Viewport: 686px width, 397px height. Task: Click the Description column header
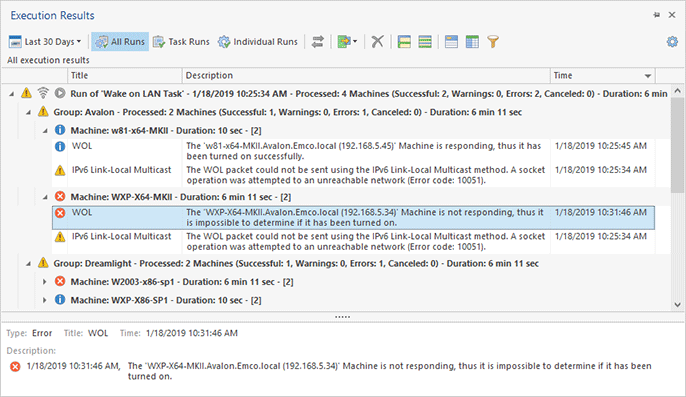[366, 76]
